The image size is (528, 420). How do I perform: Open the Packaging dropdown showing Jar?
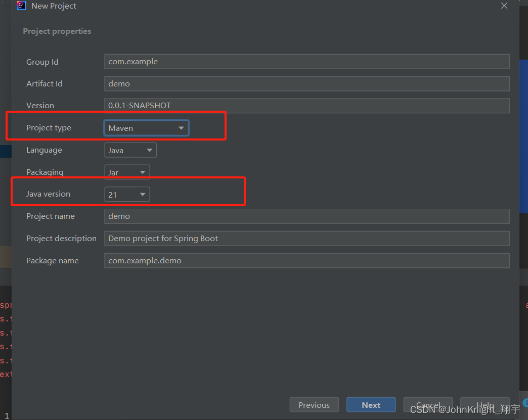(x=126, y=172)
